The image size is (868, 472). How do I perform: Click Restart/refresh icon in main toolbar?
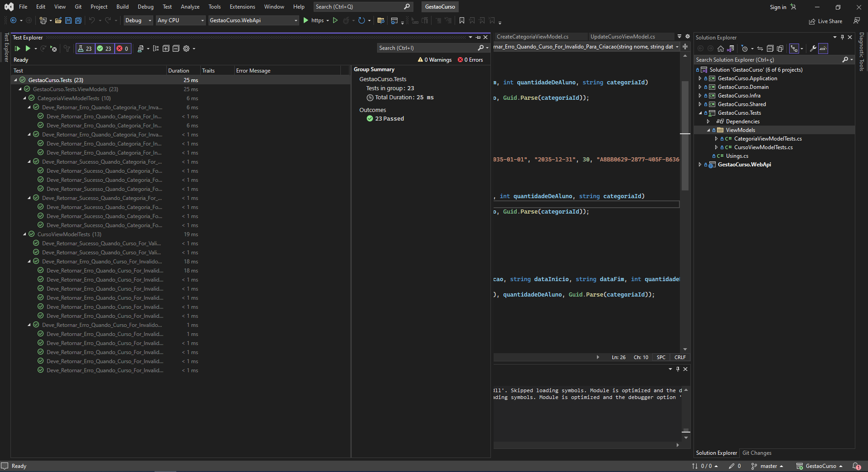[361, 20]
